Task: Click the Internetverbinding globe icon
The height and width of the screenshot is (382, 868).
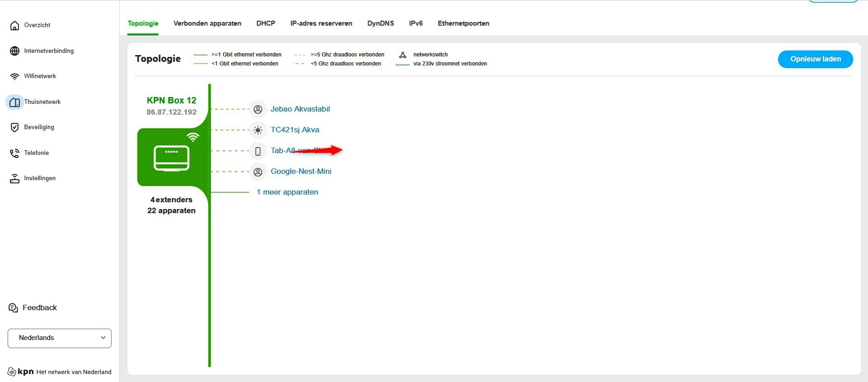Action: click(14, 51)
